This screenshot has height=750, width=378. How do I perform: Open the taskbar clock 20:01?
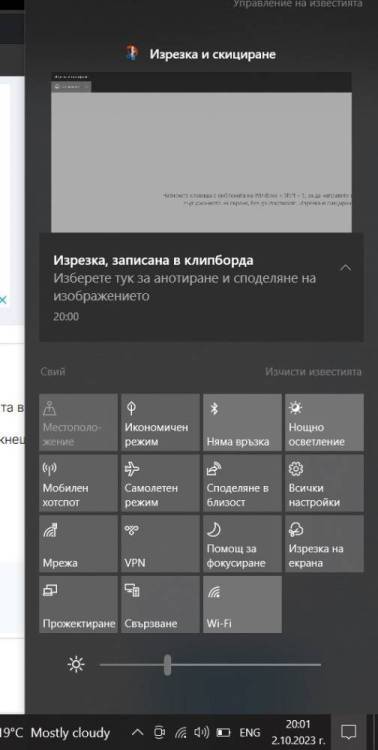pos(299,732)
